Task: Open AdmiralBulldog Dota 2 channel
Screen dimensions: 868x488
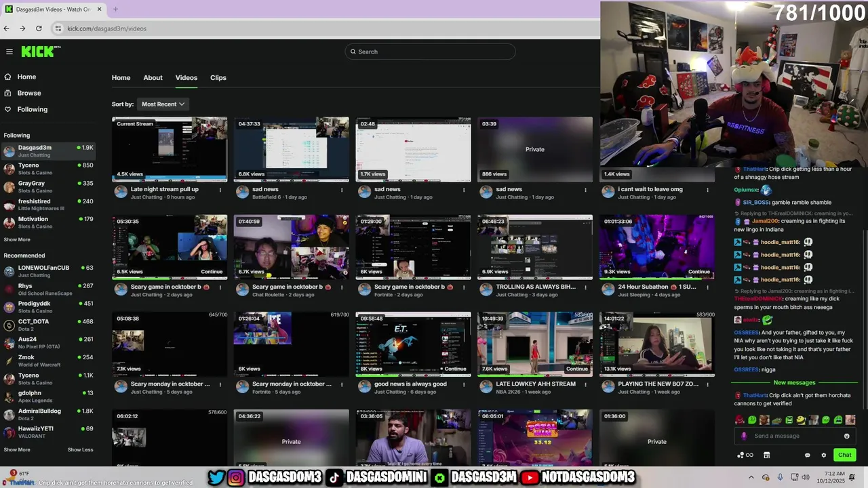Action: 49,414
